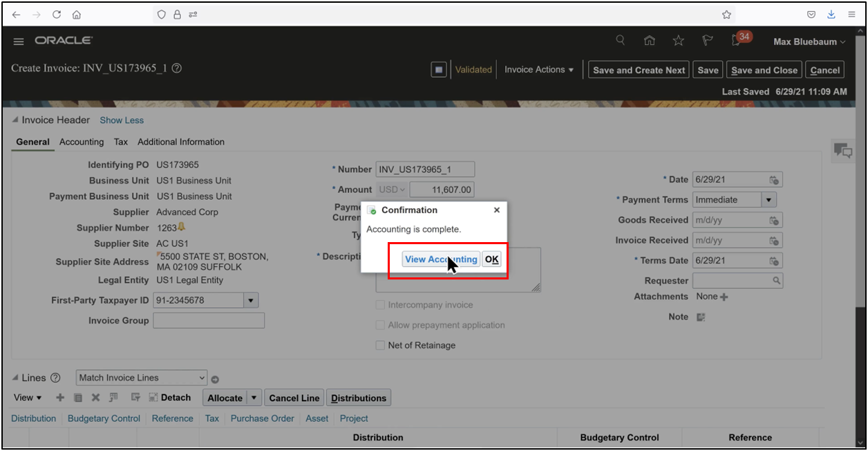Search for a Requester with the magnifier icon
The height and width of the screenshot is (451, 868).
tap(775, 280)
